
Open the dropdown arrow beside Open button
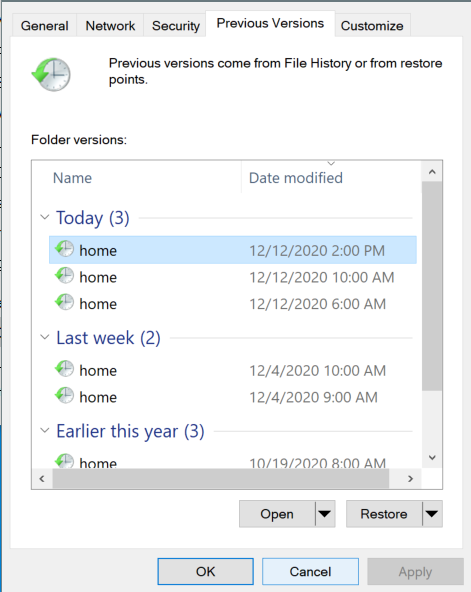(325, 514)
